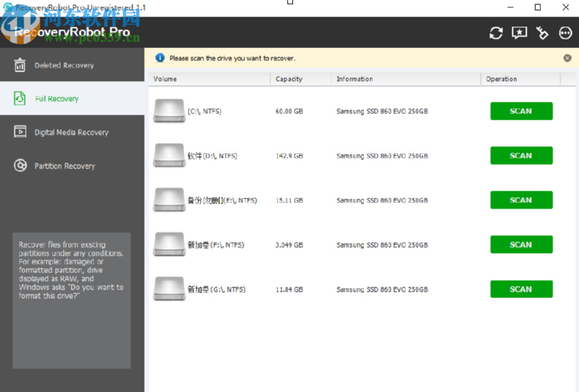Screen dimensions: 579x392
Task: Maximize the RecoveryRobot Pro window
Action: tap(537, 7)
